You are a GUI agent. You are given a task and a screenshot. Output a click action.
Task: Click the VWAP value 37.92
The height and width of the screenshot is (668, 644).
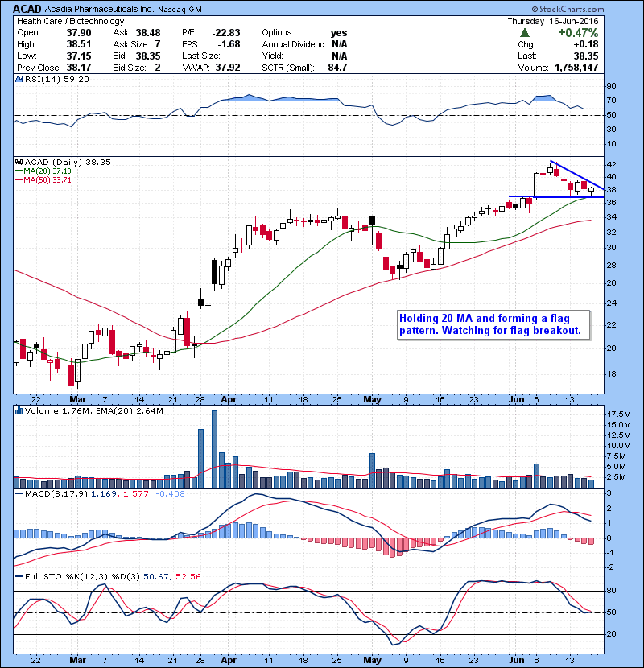click(228, 68)
